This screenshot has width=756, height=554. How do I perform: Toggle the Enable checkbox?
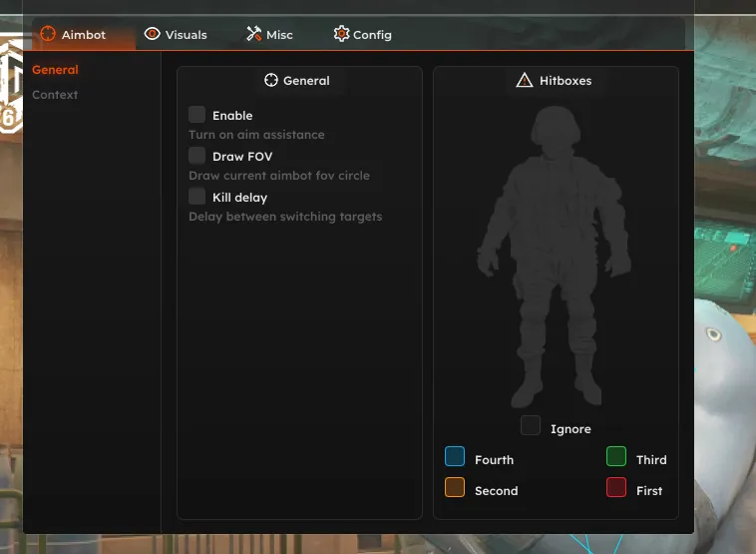click(196, 115)
